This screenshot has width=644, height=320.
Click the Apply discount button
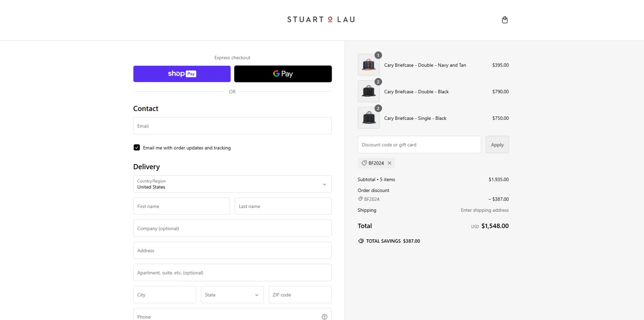497,145
